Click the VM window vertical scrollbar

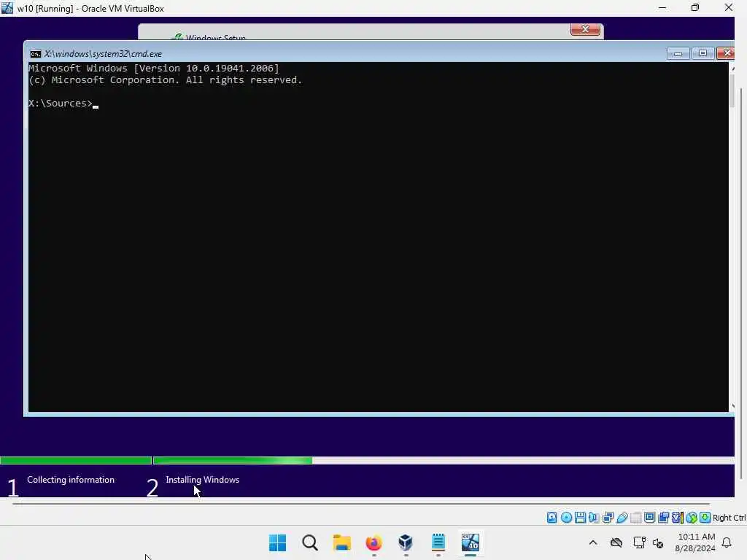click(741, 284)
